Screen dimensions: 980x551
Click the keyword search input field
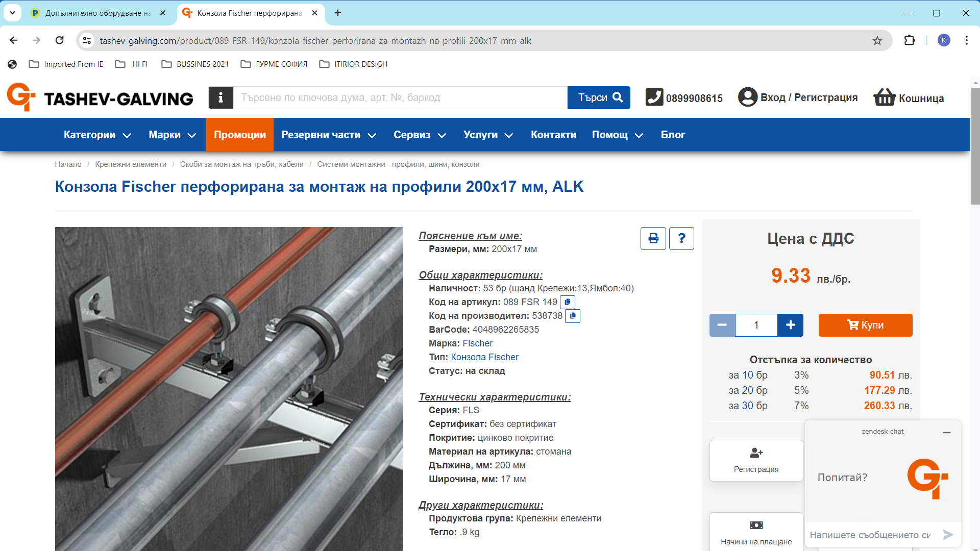pos(400,97)
